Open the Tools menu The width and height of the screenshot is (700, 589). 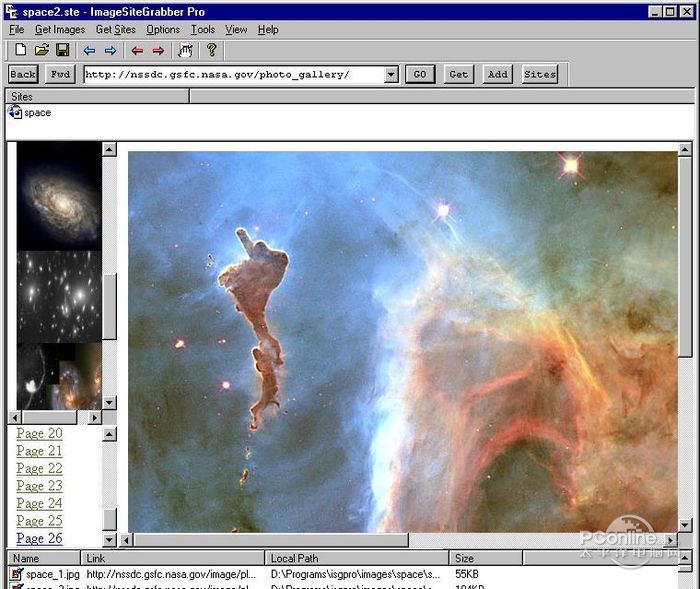coord(203,30)
